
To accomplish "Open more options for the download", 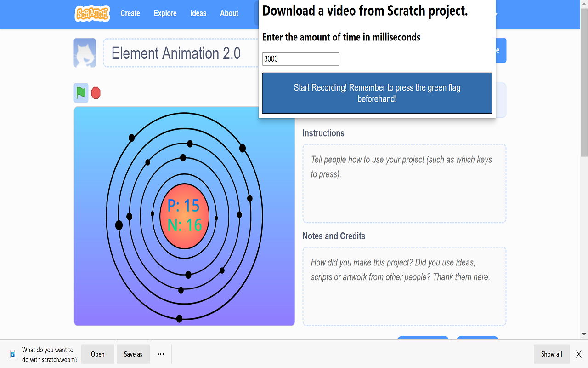I will pos(161,354).
